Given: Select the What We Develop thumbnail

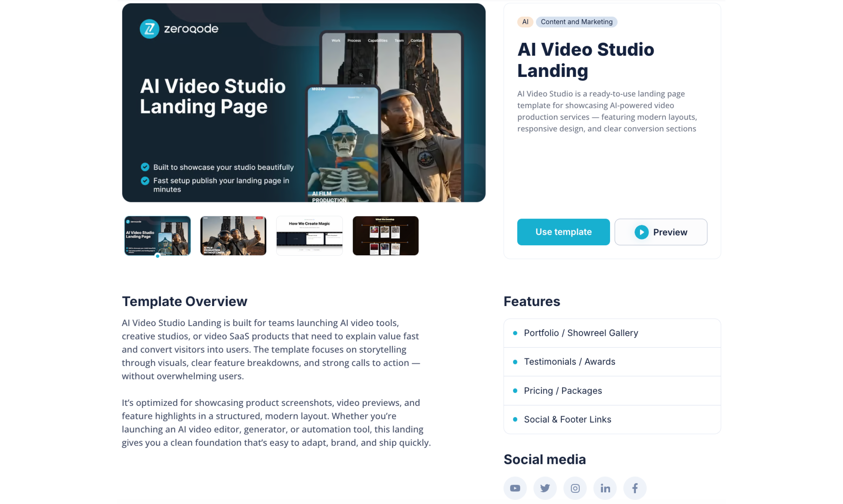Looking at the screenshot, I should (385, 236).
